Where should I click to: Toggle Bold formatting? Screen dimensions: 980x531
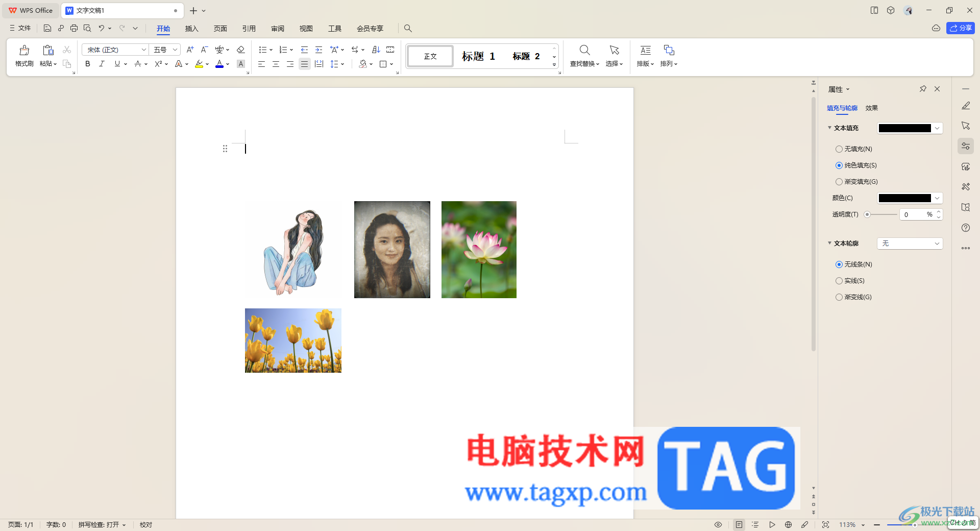88,64
